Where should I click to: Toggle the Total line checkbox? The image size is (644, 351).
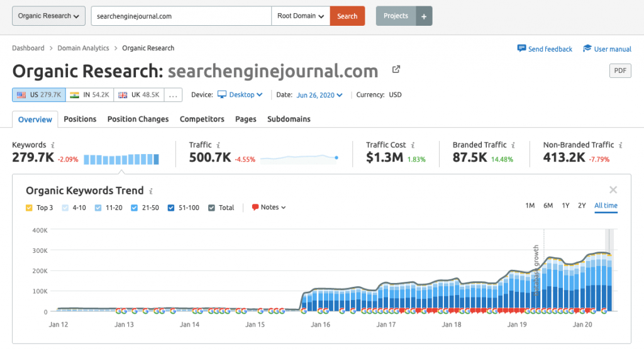(x=211, y=208)
